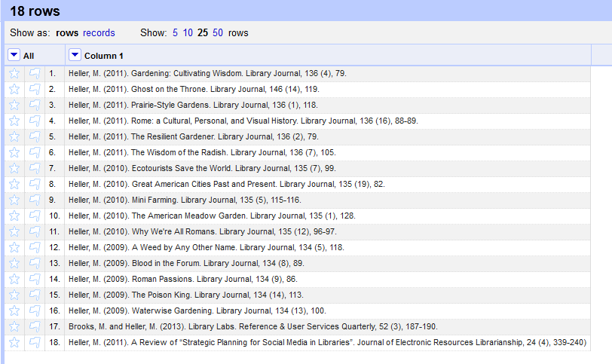Flag row 7 Ecotourists Save the World
The width and height of the screenshot is (612, 364).
(x=35, y=168)
